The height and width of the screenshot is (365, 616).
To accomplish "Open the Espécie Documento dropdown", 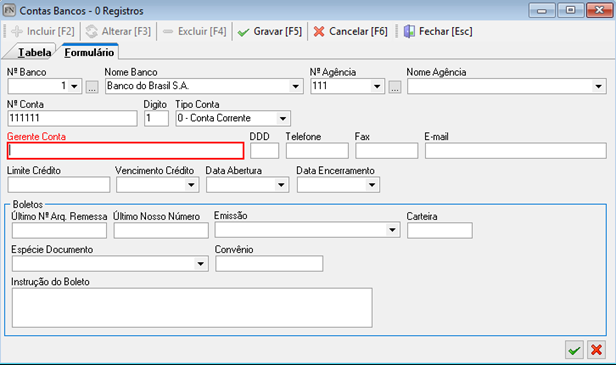I will 200,264.
